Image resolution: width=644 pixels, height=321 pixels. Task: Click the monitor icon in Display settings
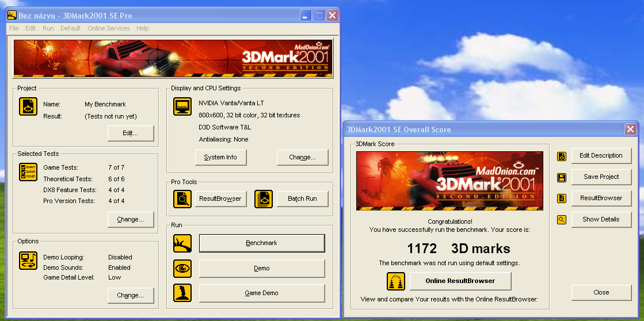pos(182,106)
